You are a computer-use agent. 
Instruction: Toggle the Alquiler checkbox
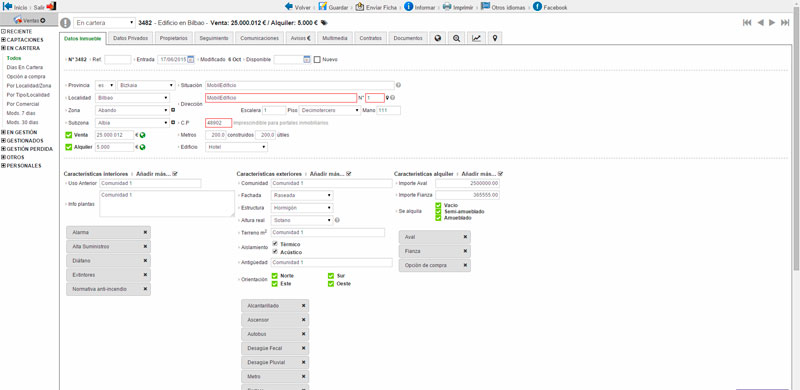69,147
